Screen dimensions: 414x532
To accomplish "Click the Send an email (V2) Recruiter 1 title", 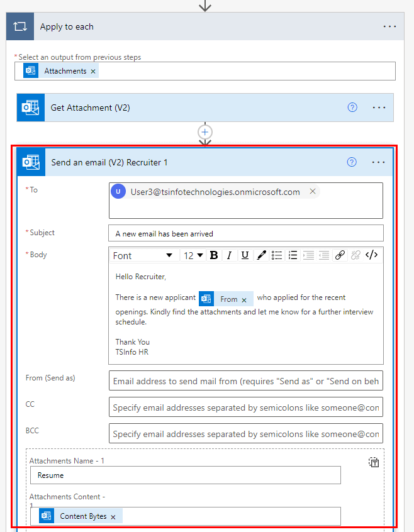I will [109, 162].
